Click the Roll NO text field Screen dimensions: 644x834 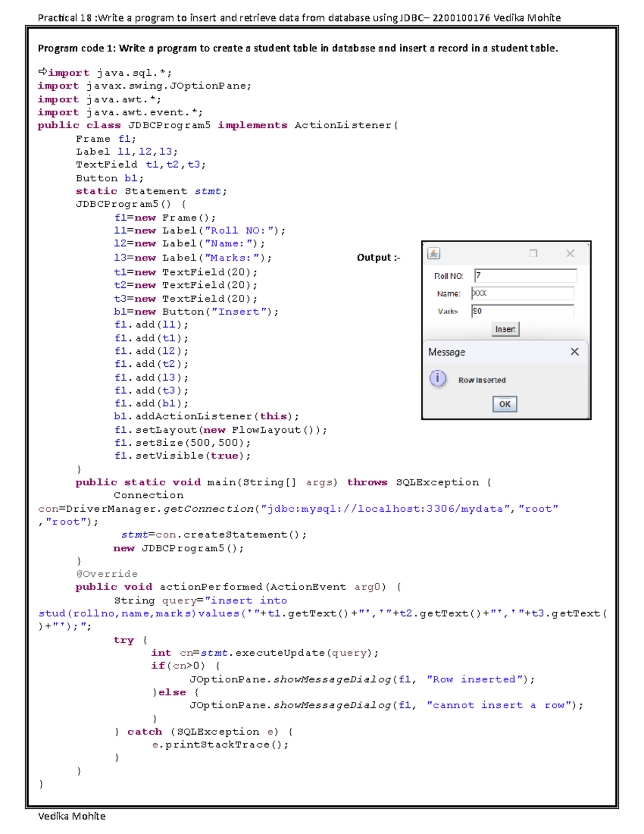click(x=525, y=275)
